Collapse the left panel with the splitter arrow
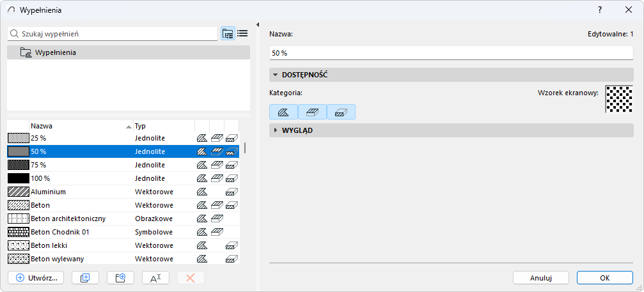 pos(258,25)
